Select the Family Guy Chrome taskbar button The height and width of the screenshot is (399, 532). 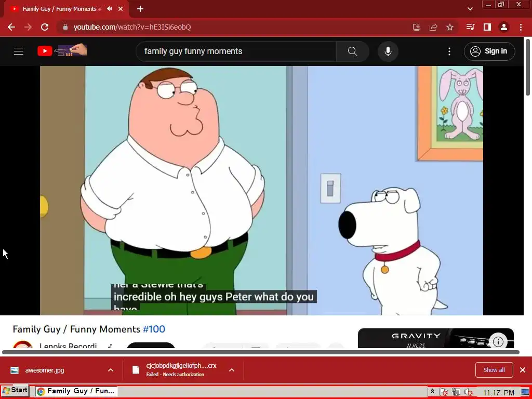pyautogui.click(x=76, y=391)
